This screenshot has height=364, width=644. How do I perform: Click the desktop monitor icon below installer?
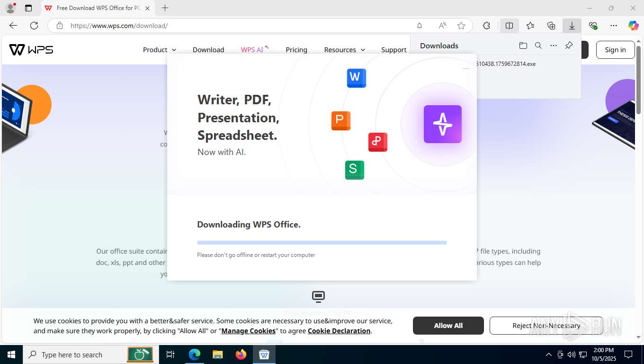(318, 297)
